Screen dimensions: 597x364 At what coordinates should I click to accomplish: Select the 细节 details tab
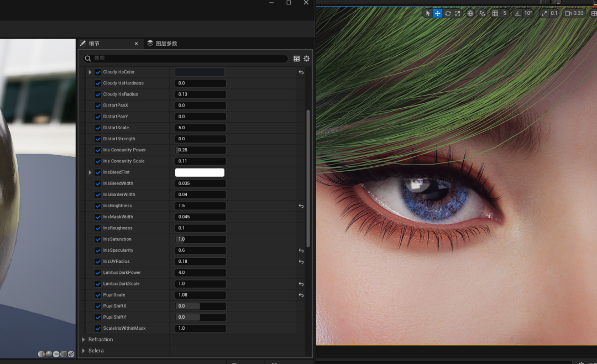pos(95,44)
